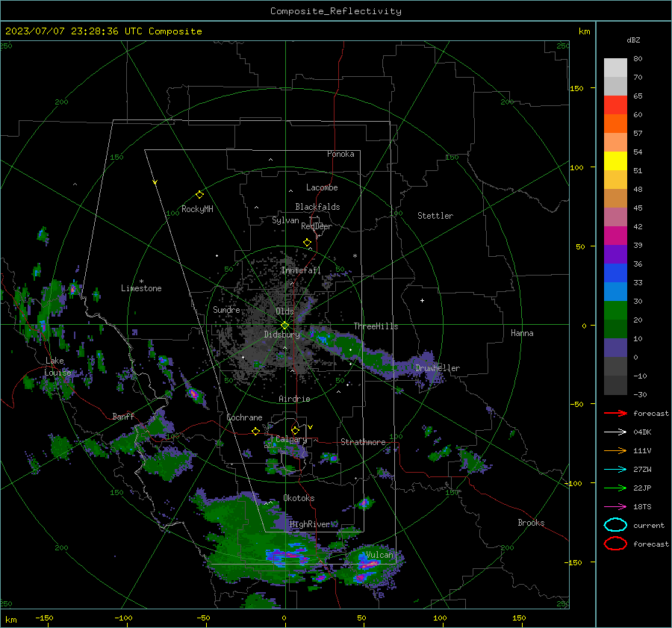Click the Okotoks label
The width and height of the screenshot is (672, 628).
point(299,498)
